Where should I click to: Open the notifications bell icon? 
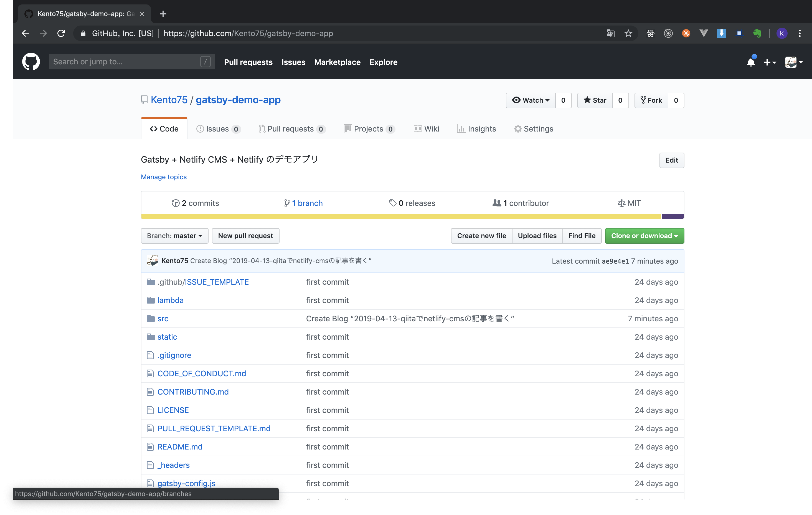[751, 62]
